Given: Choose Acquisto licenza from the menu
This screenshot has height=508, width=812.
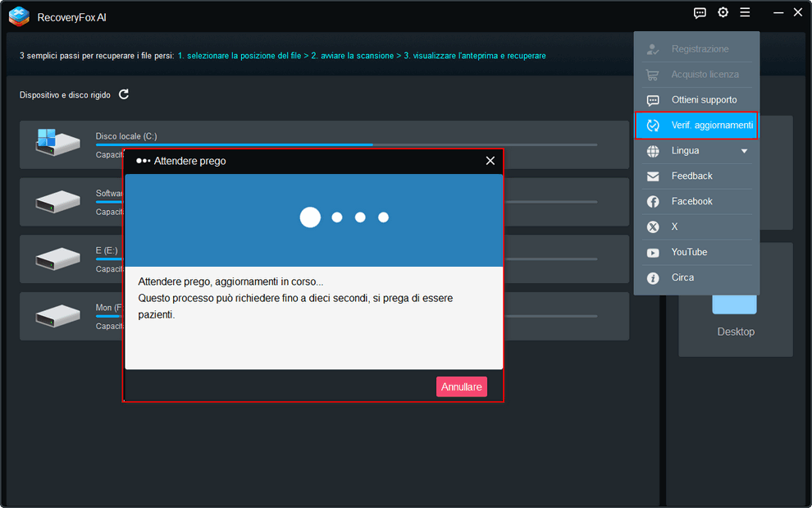Looking at the screenshot, I should 697,74.
